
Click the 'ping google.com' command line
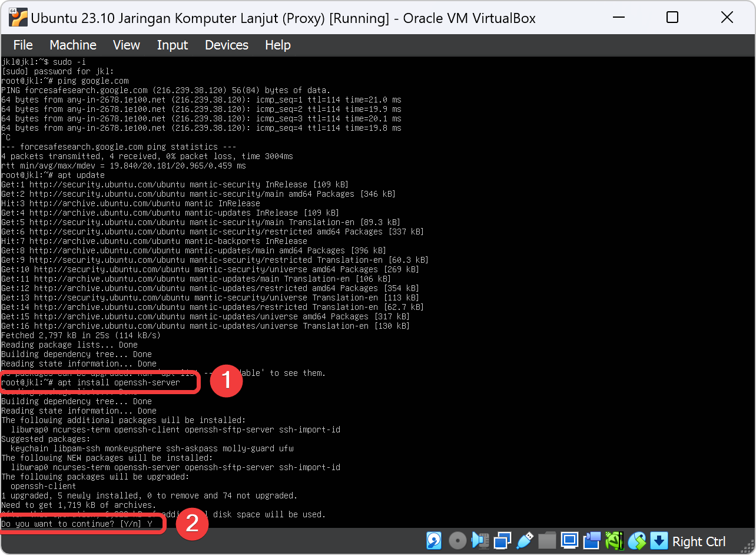[x=65, y=81]
